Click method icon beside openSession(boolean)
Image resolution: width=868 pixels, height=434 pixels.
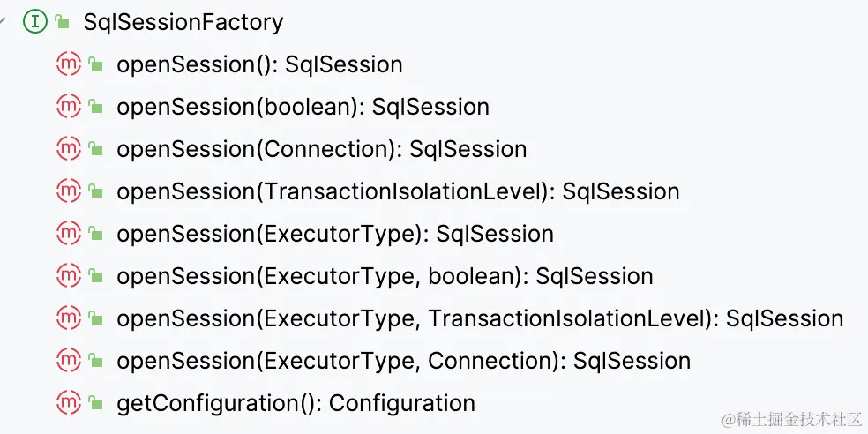(68, 107)
